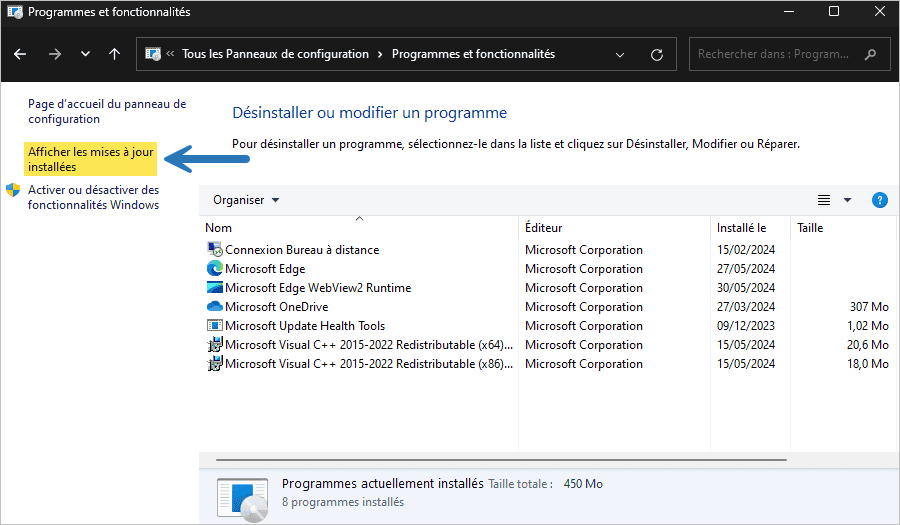Viewport: 900px width, 525px height.
Task: Select 'Microsoft OneDrive' program
Action: pos(277,306)
